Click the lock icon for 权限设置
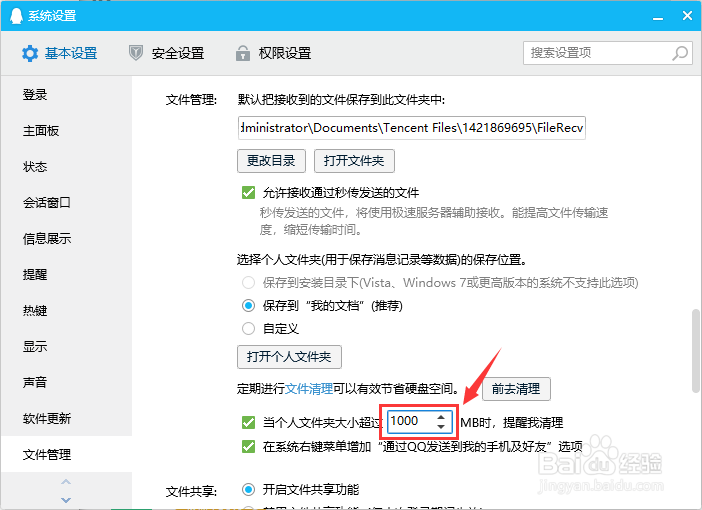The image size is (702, 510). pos(243,53)
